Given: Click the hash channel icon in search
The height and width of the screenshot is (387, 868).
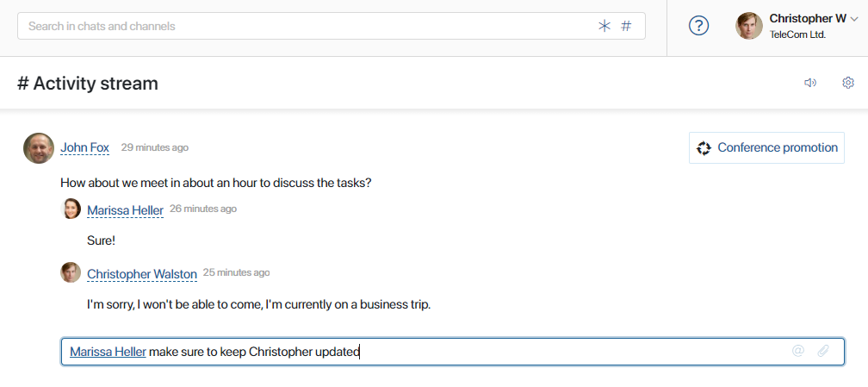Looking at the screenshot, I should (x=626, y=26).
